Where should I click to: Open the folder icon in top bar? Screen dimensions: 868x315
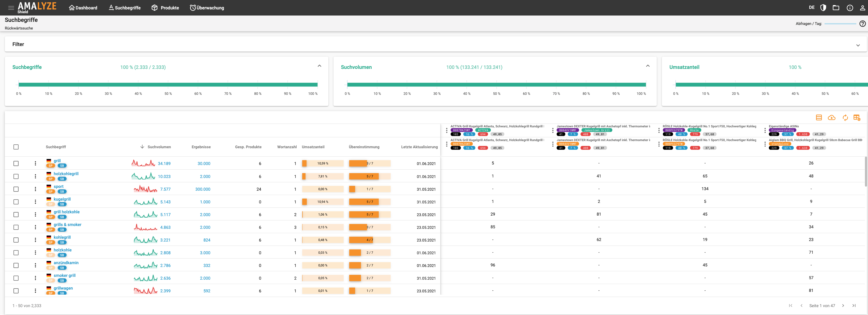click(836, 8)
